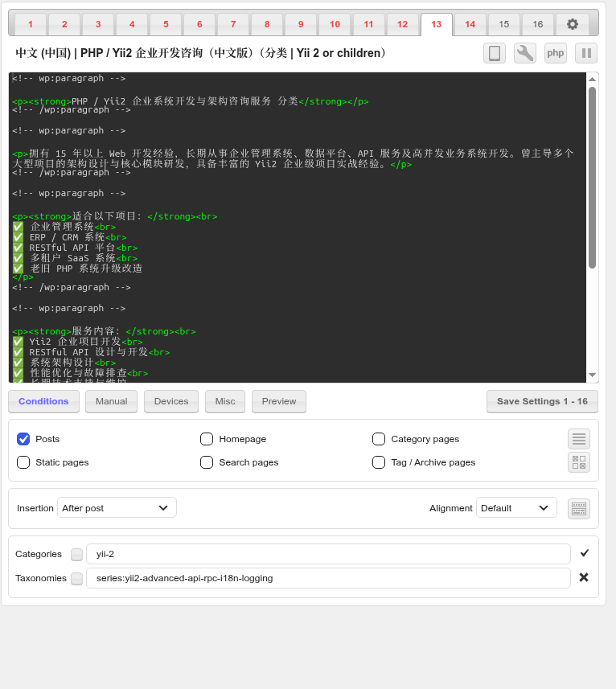Image resolution: width=616 pixels, height=689 pixels.
Task: Click the code line '性能优化与故障排查'
Action: tap(80, 373)
